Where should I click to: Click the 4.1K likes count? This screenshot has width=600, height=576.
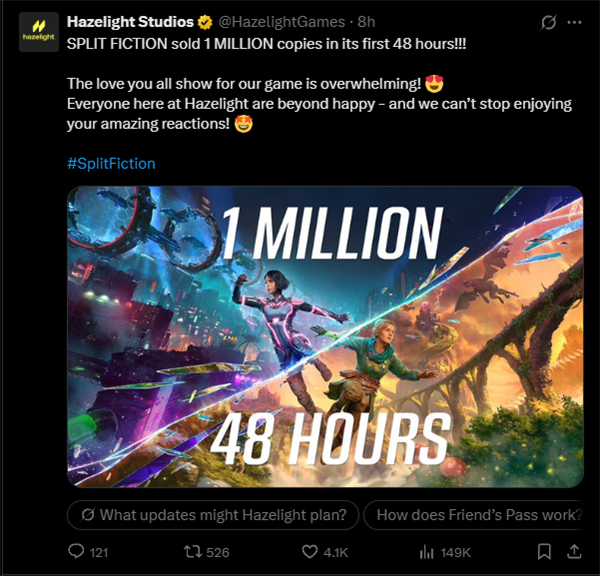coord(336,551)
